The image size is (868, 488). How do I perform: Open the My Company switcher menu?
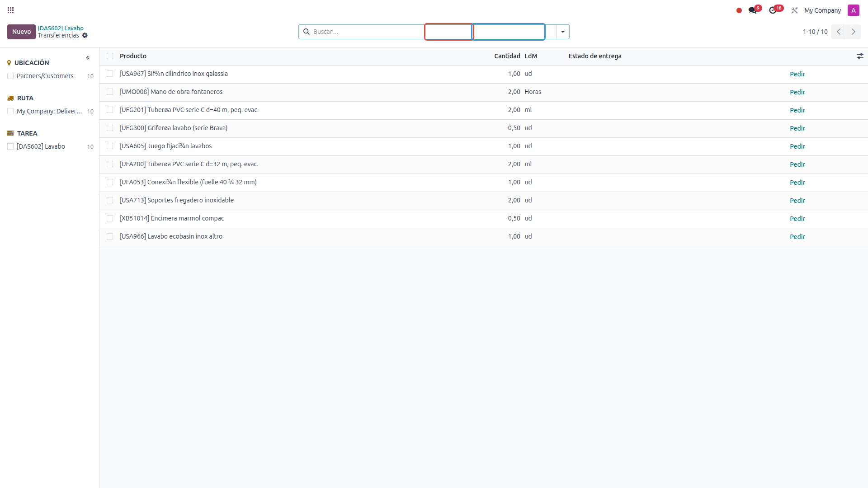coord(822,10)
